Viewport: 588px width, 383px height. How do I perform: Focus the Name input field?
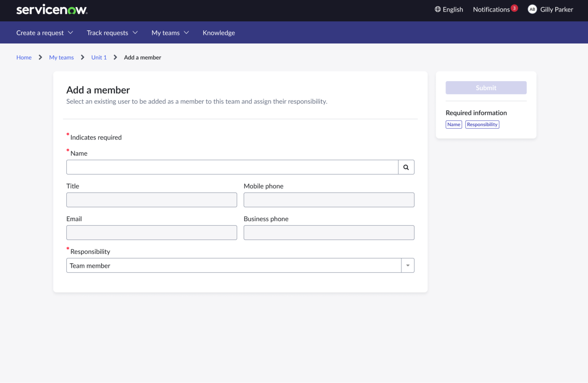click(x=232, y=167)
